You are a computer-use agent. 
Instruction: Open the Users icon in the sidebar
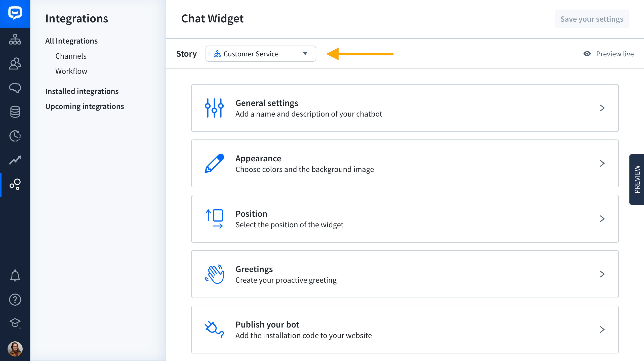tap(15, 64)
